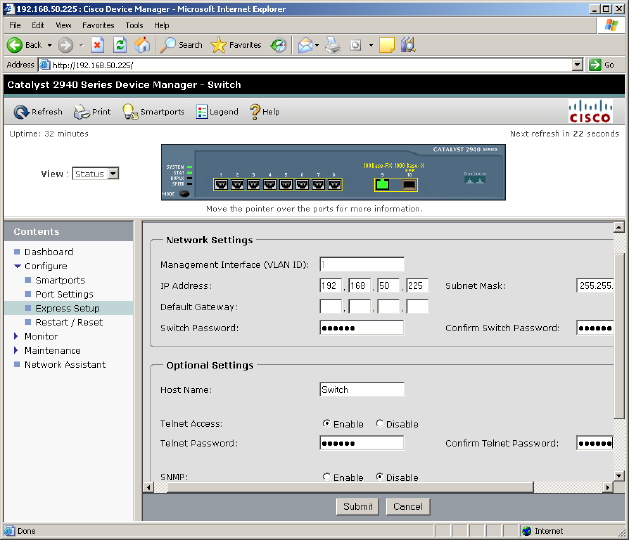Open the Back button history dropdown
The image size is (629, 540).
(x=50, y=45)
